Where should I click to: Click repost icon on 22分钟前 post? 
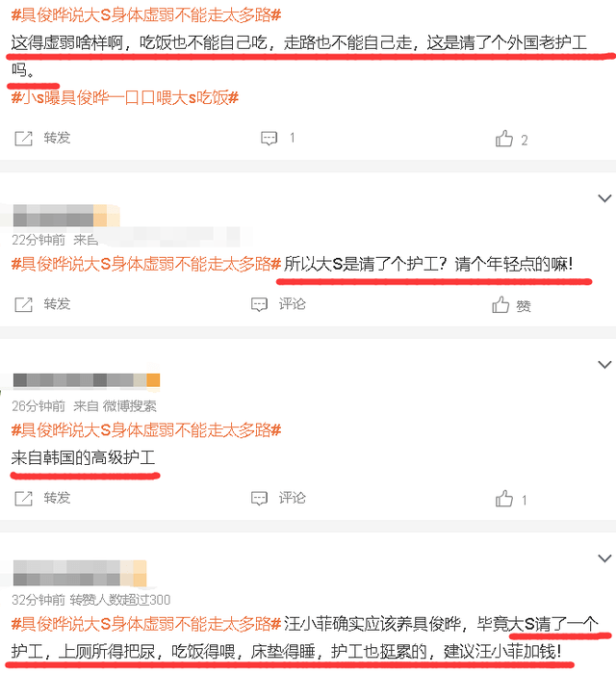tap(24, 304)
